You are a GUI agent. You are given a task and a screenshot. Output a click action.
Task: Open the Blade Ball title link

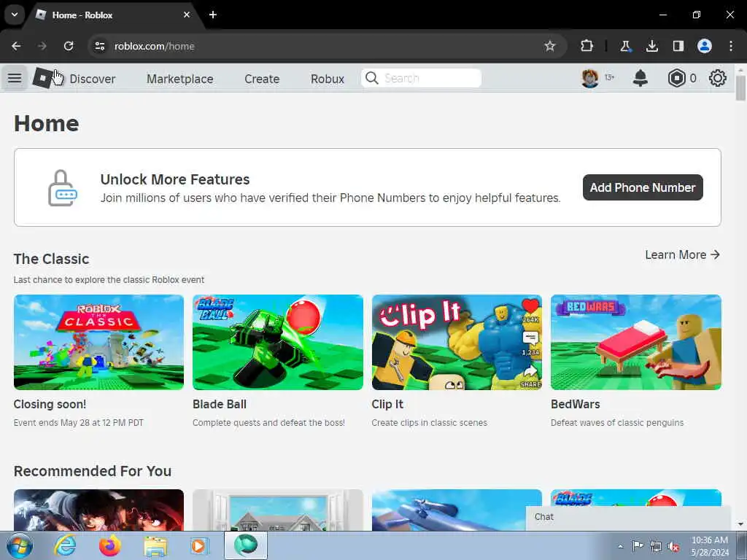click(x=219, y=404)
